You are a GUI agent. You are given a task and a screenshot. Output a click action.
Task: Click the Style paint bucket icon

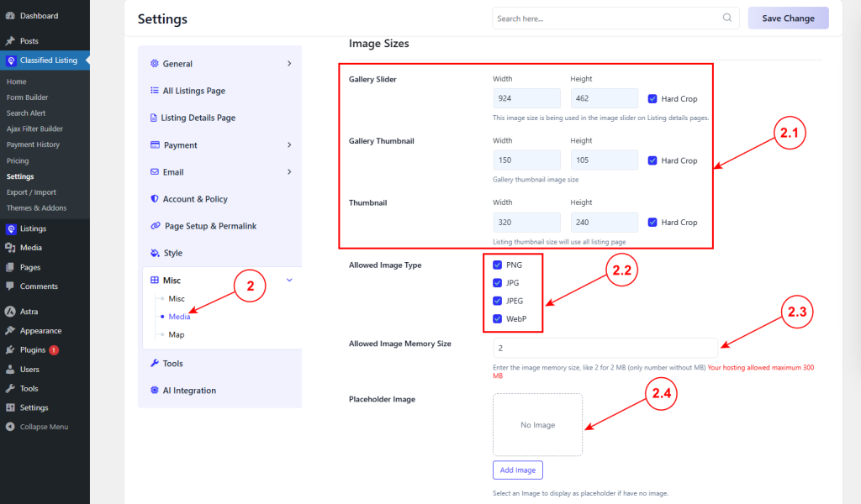point(155,253)
